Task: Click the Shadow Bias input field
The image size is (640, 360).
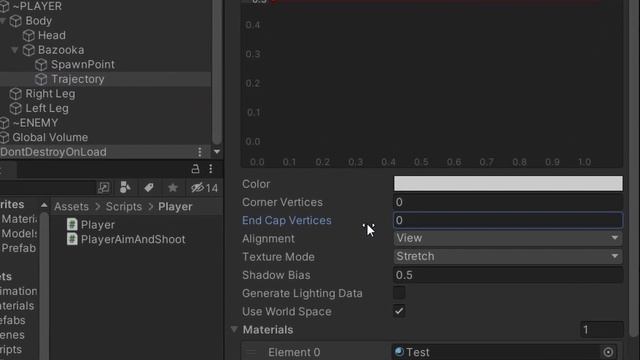Action: pos(508,275)
